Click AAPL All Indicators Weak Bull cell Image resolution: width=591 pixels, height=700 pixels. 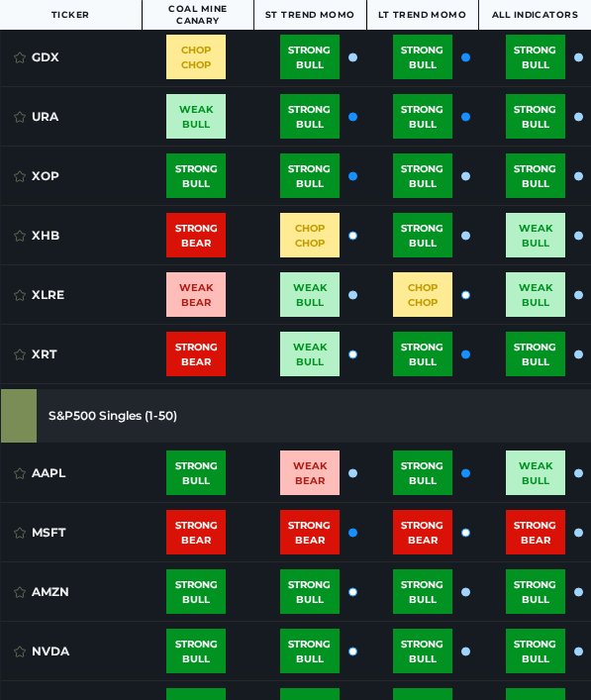click(x=536, y=472)
